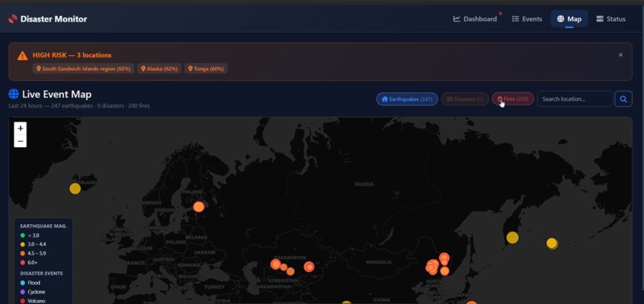Click the blue globe icon by Live Event Map
Image resolution: width=644 pixels, height=304 pixels.
[x=14, y=94]
